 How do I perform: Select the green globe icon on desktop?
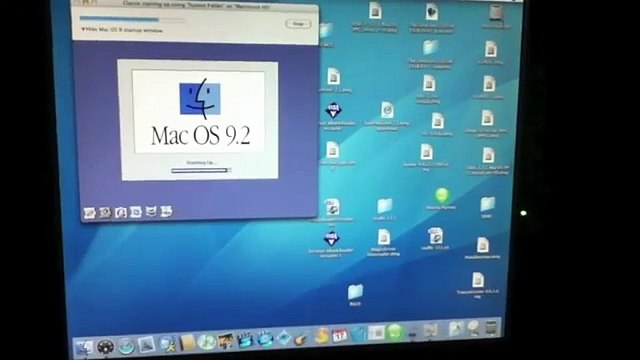point(442,195)
